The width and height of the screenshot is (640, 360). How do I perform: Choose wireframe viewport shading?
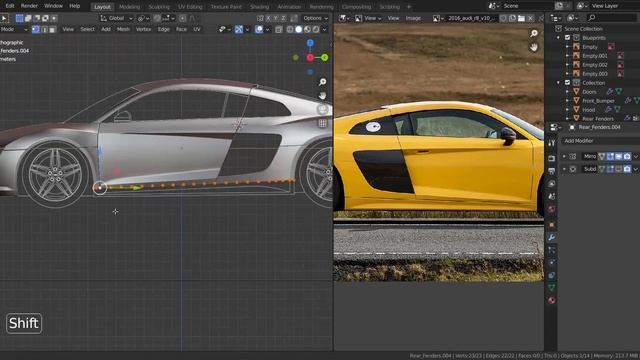coord(290,29)
